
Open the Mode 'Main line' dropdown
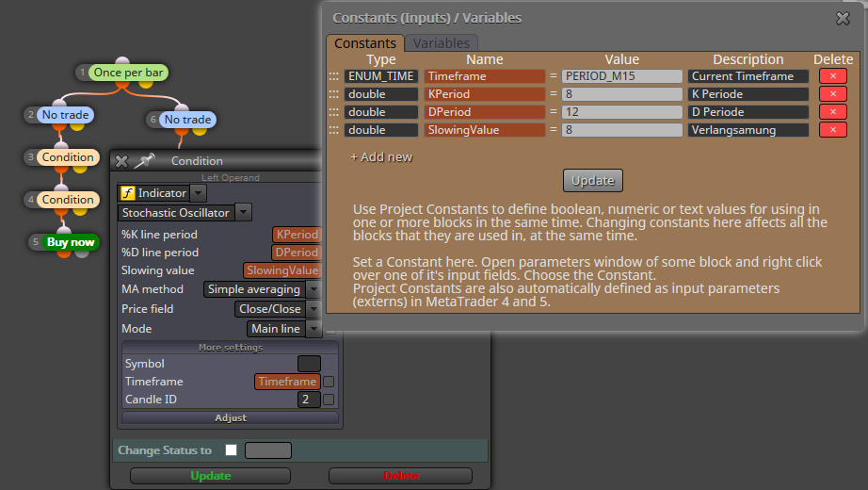pyautogui.click(x=313, y=329)
